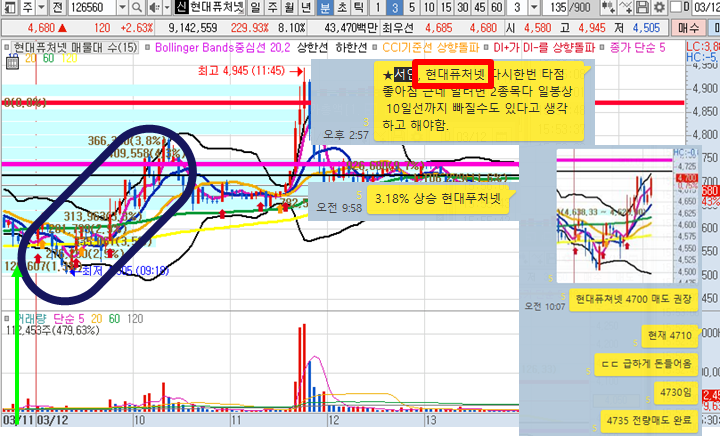Click chat bubble ㄷㄷ 급하게 돈들어옴

(646, 364)
